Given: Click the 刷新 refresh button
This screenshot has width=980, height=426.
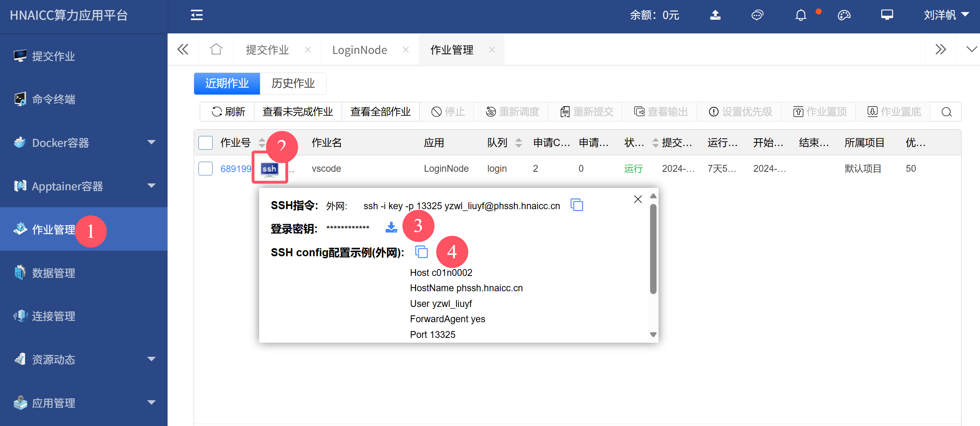Looking at the screenshot, I should click(x=228, y=112).
